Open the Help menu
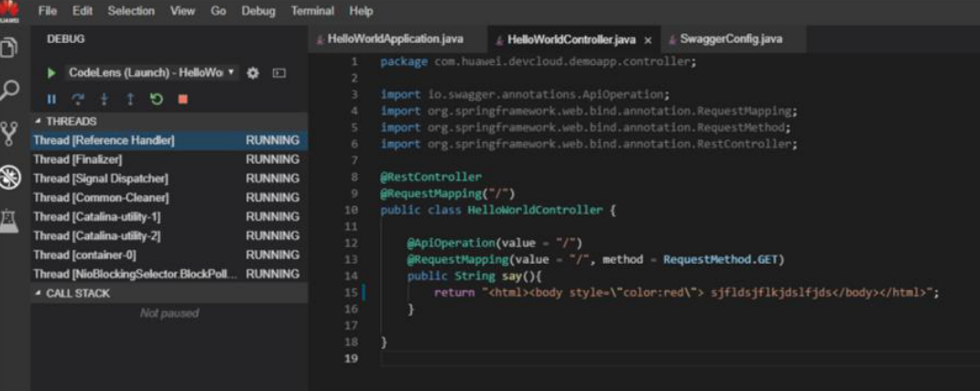Screen dimensions: 980x391 point(361,11)
